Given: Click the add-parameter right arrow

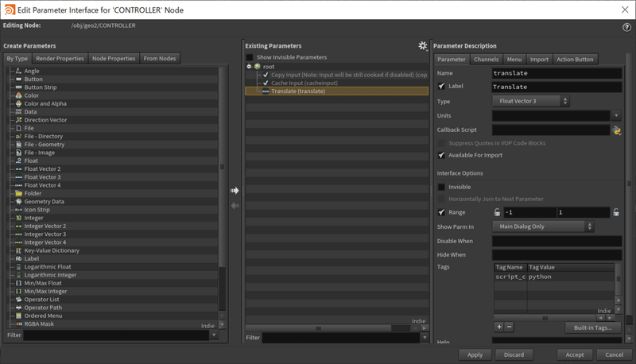Looking at the screenshot, I should (235, 191).
